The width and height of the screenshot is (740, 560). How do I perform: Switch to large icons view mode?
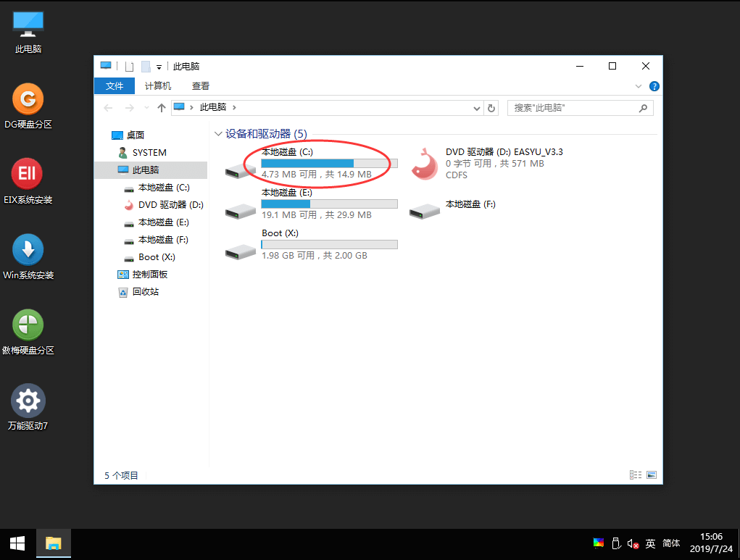coord(652,475)
